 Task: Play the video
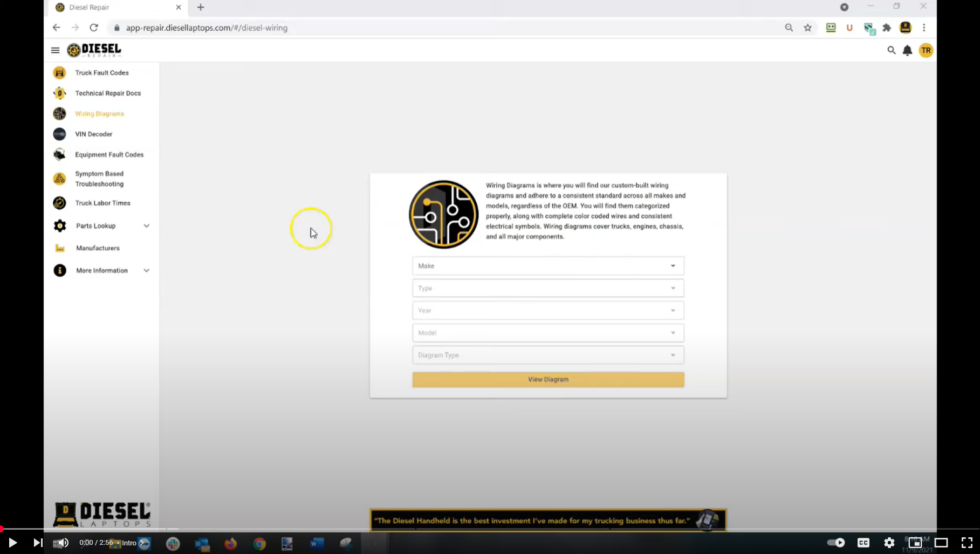(12, 543)
